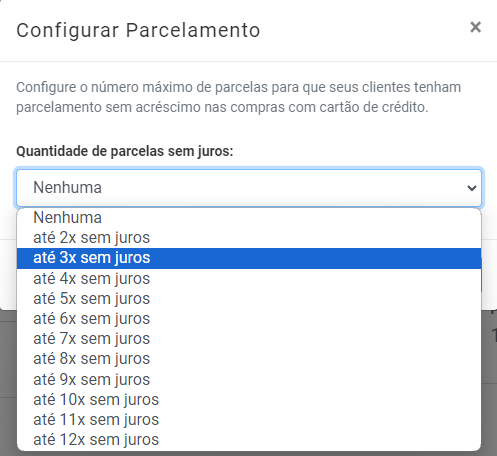Select até 6x sem juros option
Image resolution: width=497 pixels, height=456 pixels.
coord(249,319)
